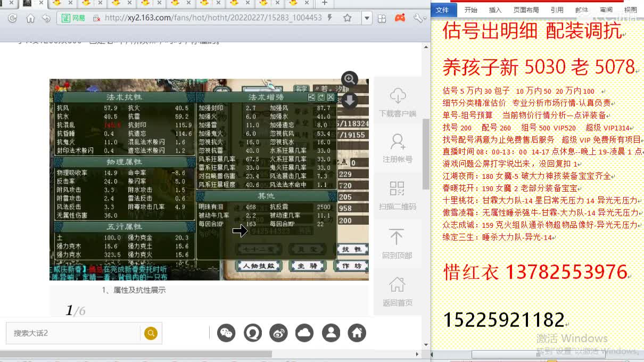Click the line starting 直播时间 08：00-13：00
The height and width of the screenshot is (362, 644).
click(542, 152)
